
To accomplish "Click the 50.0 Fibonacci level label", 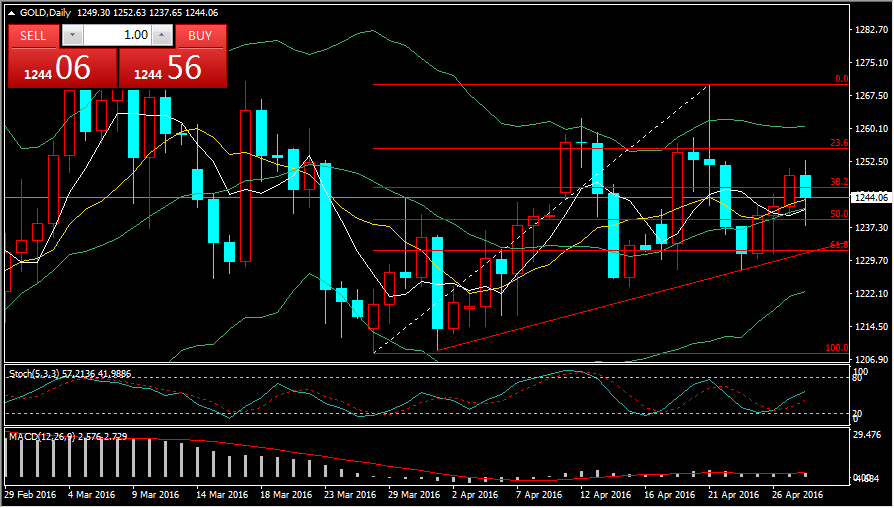I will [839, 214].
